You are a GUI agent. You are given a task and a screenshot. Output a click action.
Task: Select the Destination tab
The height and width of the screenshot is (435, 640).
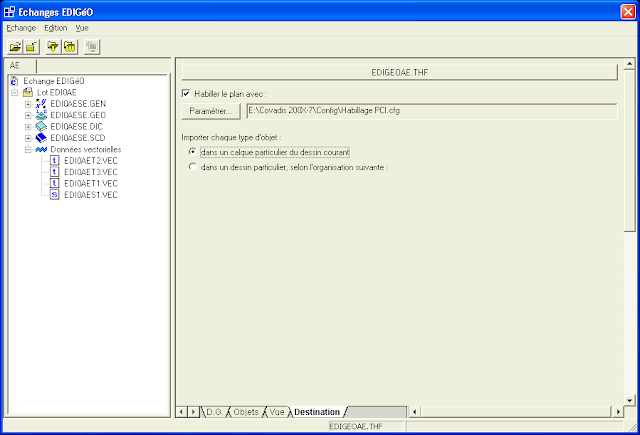[317, 412]
